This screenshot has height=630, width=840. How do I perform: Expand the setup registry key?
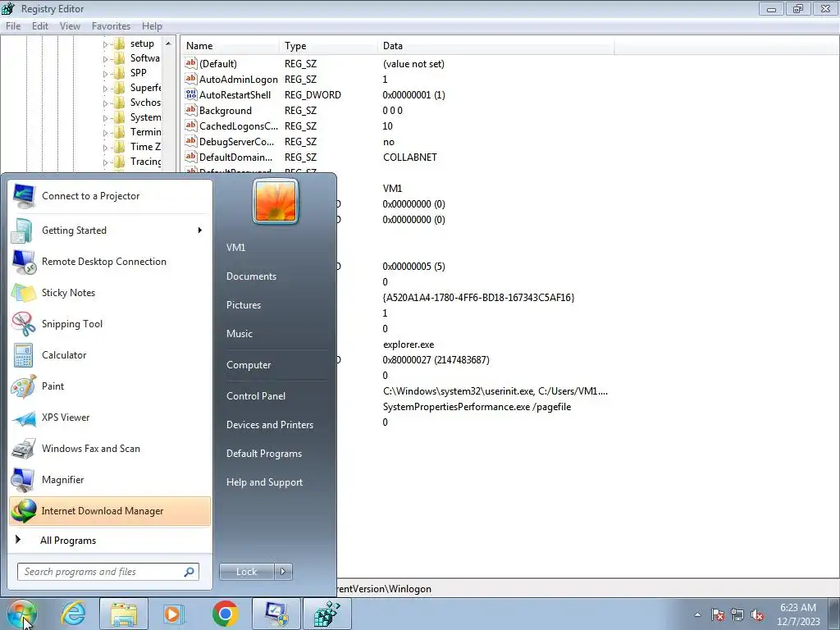[x=105, y=44]
